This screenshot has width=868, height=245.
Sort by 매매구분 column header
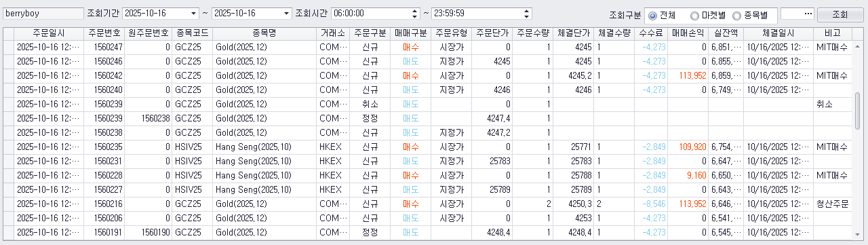[x=411, y=33]
